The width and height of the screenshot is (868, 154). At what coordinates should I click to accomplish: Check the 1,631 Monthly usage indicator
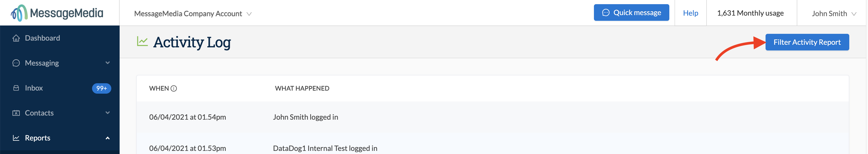751,13
